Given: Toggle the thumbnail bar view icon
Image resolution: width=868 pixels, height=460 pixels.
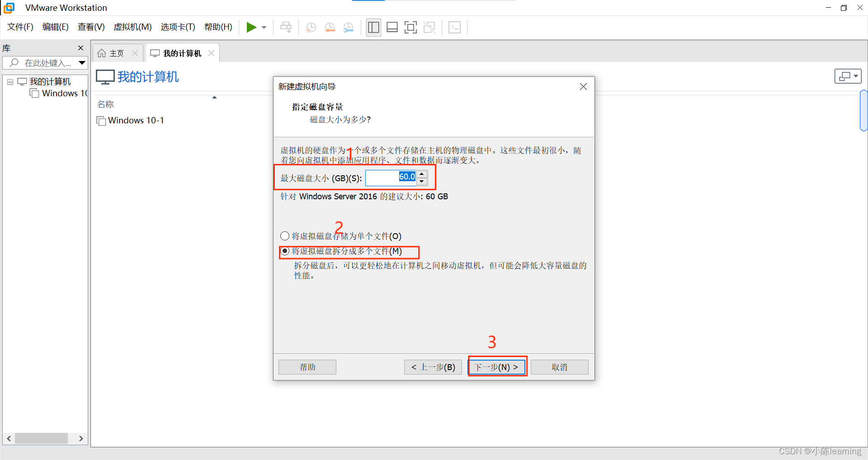Looking at the screenshot, I should click(392, 28).
